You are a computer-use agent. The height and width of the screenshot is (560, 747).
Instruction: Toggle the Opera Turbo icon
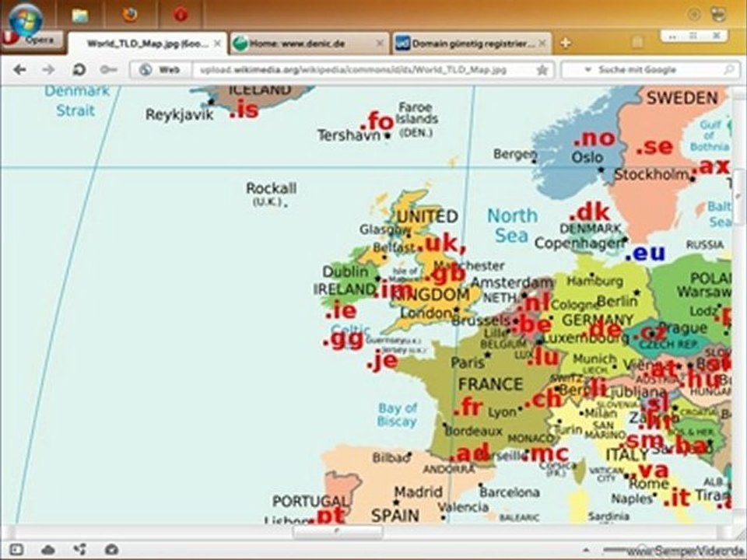pyautogui.click(x=111, y=550)
